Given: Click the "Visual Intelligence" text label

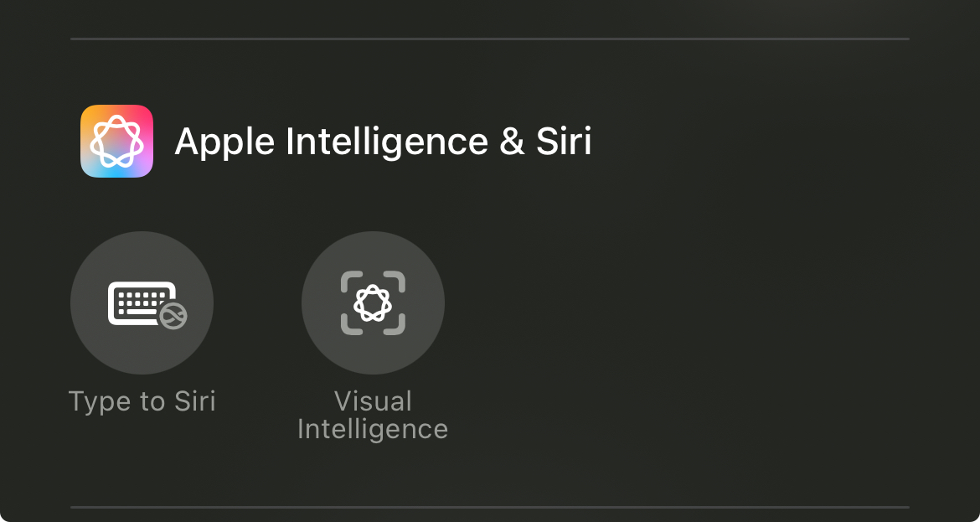Looking at the screenshot, I should (373, 415).
